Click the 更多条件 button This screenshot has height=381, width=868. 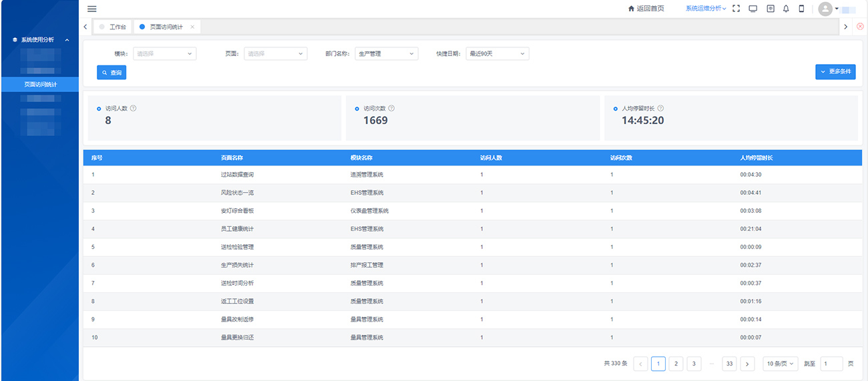pos(835,71)
